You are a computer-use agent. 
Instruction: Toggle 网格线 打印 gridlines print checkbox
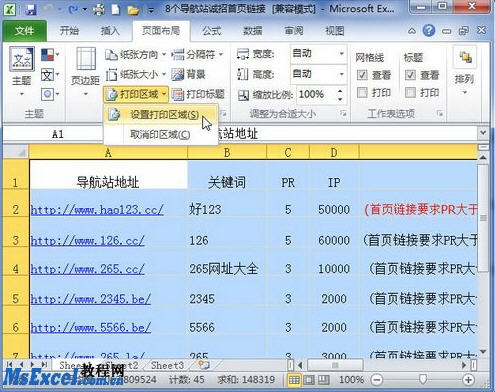click(x=362, y=92)
